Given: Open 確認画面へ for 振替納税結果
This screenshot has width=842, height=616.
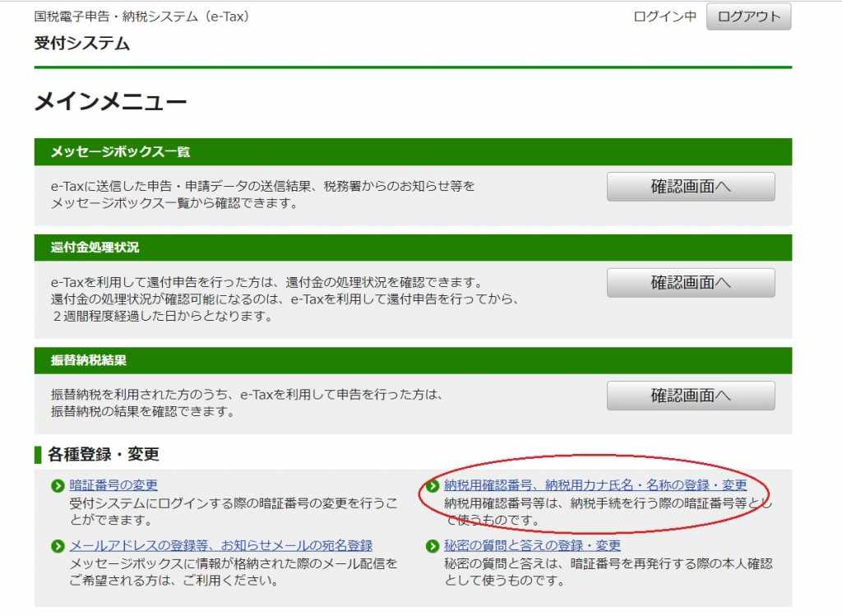Looking at the screenshot, I should [x=691, y=396].
